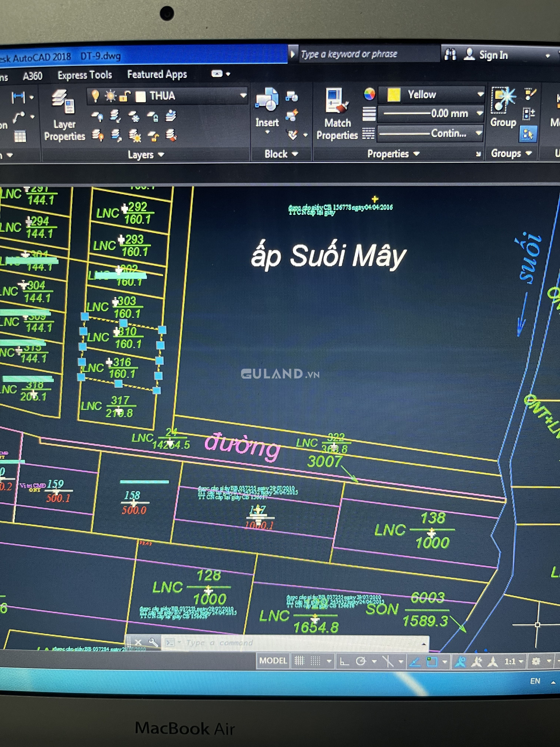Click the command line wrench customize icon
Screen dimensions: 560x747
point(153,642)
